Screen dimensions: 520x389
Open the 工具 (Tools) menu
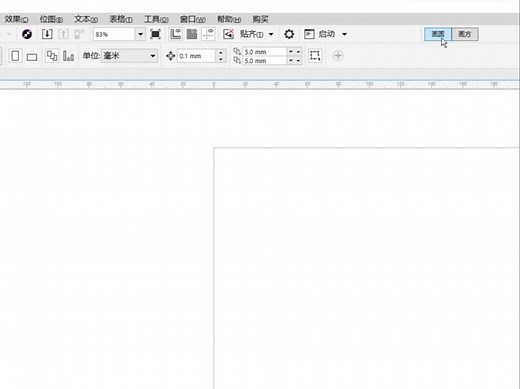[156, 19]
